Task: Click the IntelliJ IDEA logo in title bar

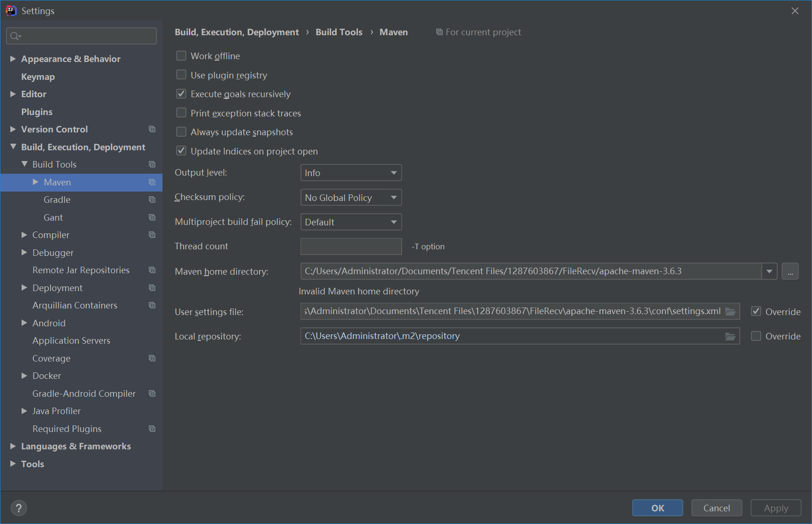Action: point(11,10)
